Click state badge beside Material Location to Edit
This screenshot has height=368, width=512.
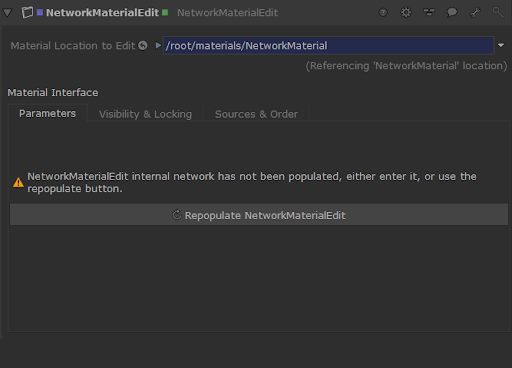pyautogui.click(x=143, y=45)
